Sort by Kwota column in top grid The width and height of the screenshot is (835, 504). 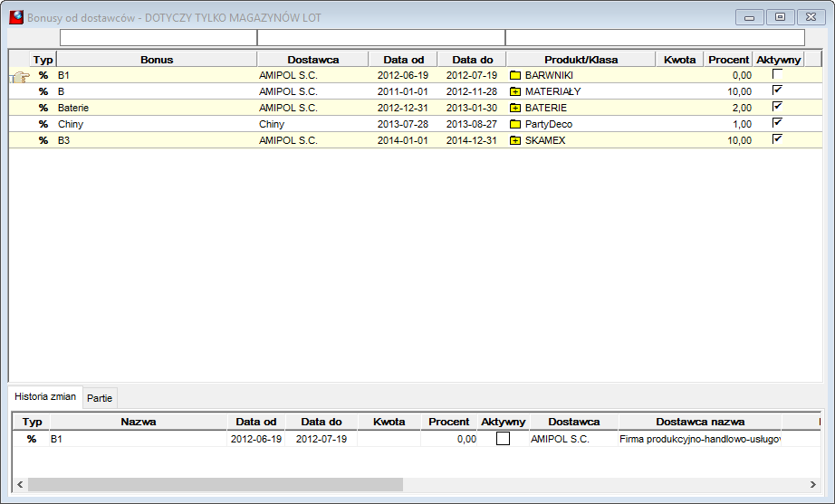[679, 60]
